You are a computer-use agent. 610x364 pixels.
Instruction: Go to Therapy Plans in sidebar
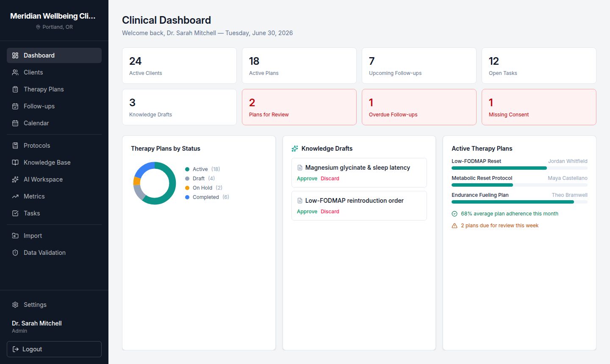tap(54, 89)
